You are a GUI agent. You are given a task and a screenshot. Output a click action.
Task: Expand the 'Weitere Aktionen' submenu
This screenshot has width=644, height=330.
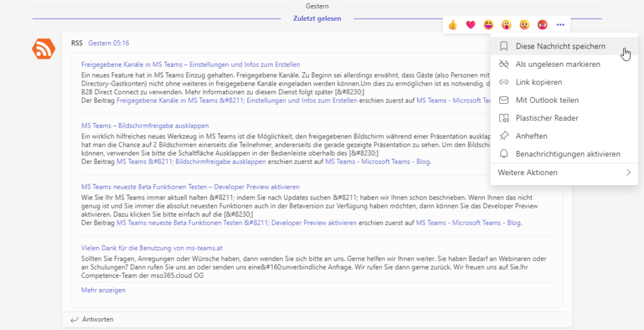[x=564, y=173]
